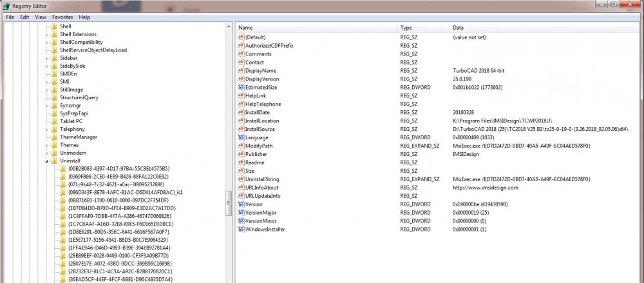Click the string icon next to InstallLocation
Viewport: 644px width, 283px height.
[241, 121]
